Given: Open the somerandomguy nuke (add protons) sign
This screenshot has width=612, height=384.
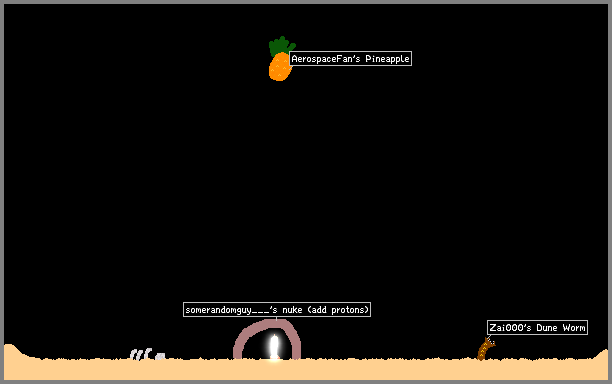Looking at the screenshot, I should (x=277, y=309).
